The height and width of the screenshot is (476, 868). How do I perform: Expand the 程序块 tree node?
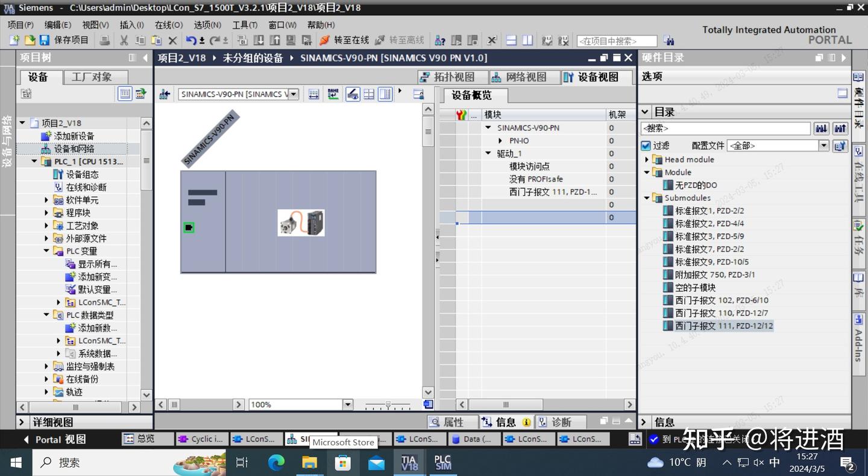[x=46, y=212]
